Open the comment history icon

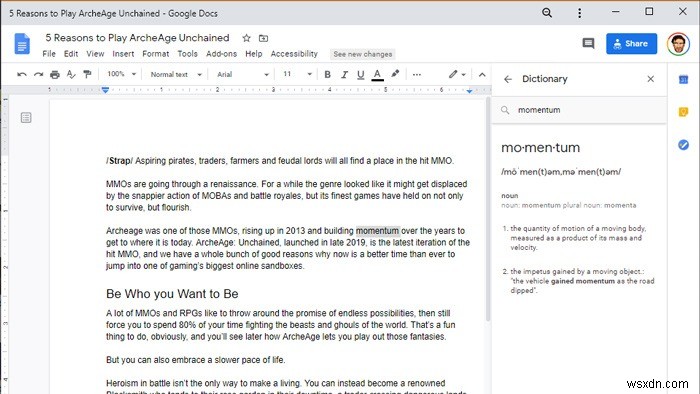588,43
